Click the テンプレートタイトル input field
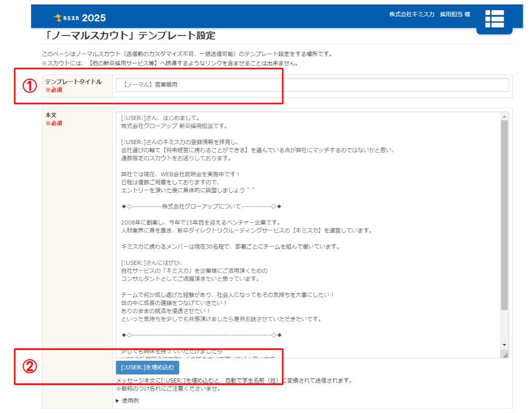This screenshot has width=532, height=413. (312, 85)
